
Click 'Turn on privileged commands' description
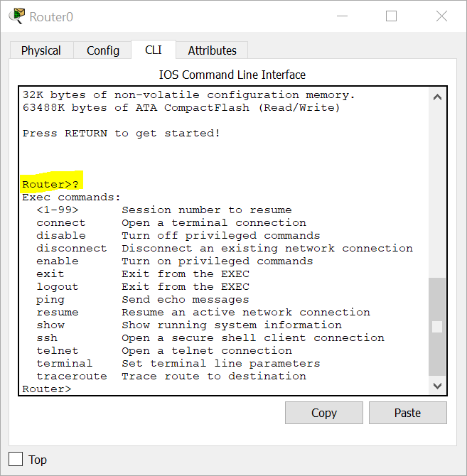click(217, 261)
